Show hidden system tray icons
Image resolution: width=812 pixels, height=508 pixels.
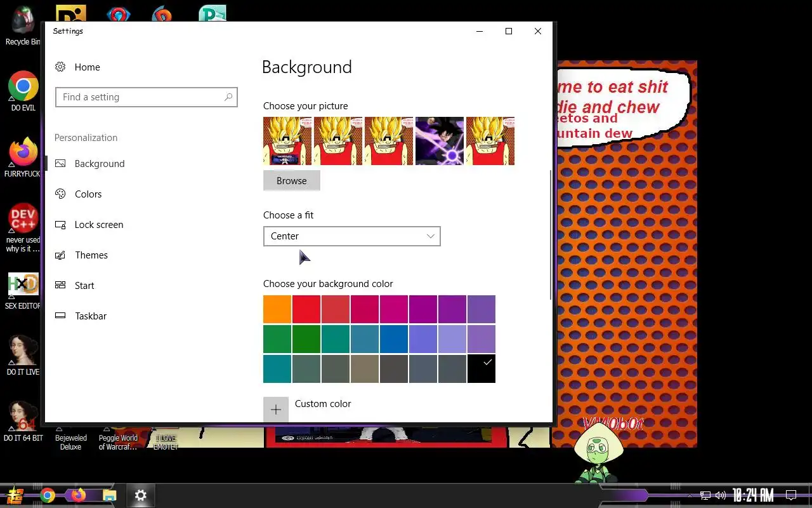click(690, 495)
